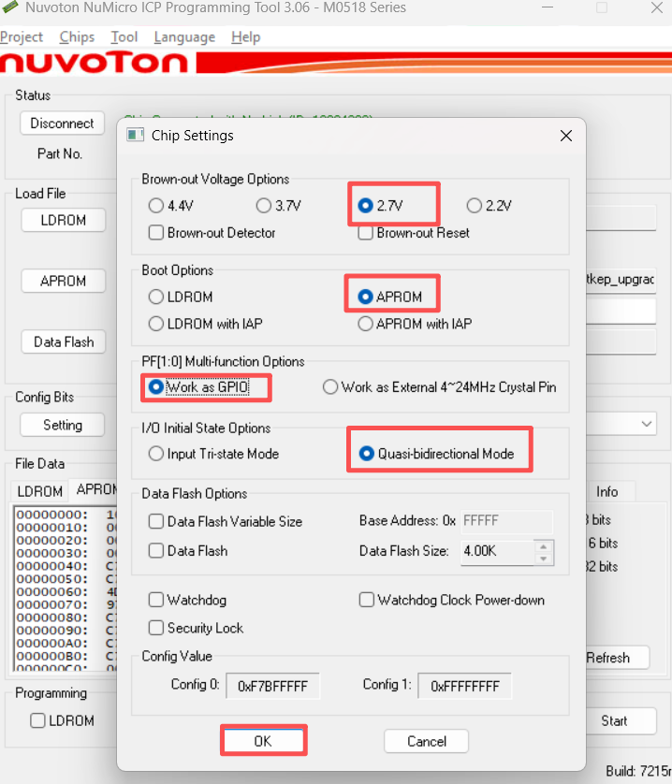The width and height of the screenshot is (672, 784).
Task: Select the 2.2V brown-out voltage option
Action: 475,206
